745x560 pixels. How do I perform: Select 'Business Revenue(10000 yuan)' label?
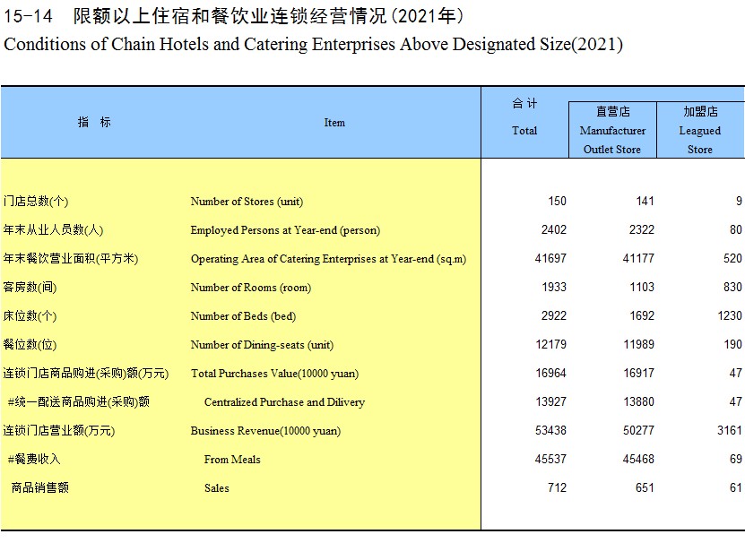pyautogui.click(x=265, y=431)
